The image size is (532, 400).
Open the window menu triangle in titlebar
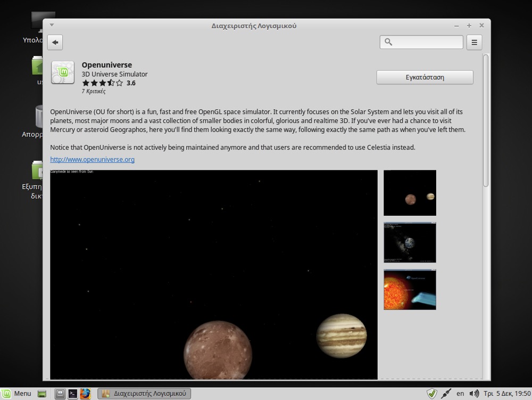point(52,25)
